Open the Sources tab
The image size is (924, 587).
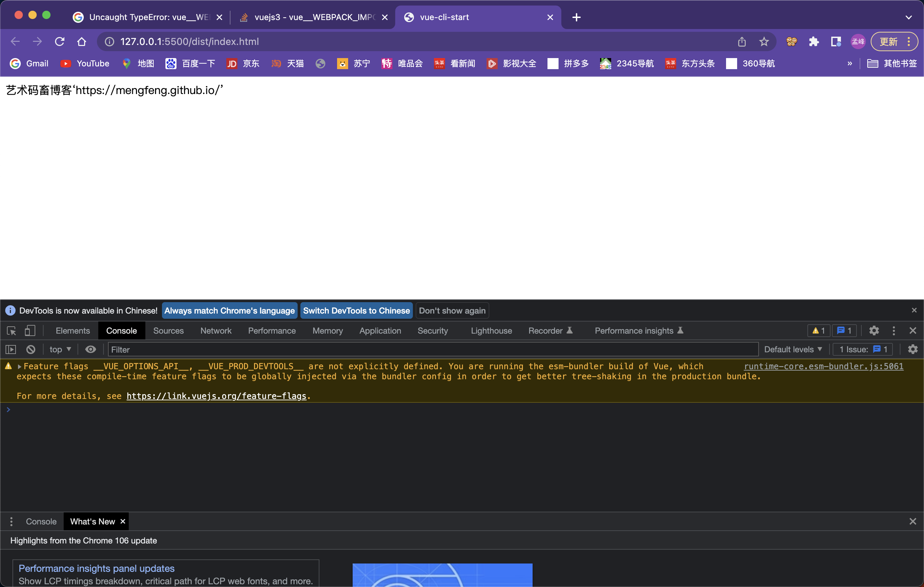[168, 330]
